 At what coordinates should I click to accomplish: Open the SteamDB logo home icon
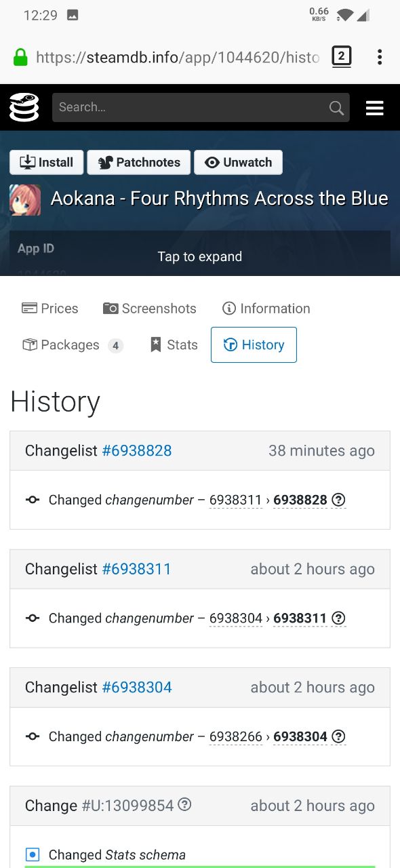click(x=24, y=107)
